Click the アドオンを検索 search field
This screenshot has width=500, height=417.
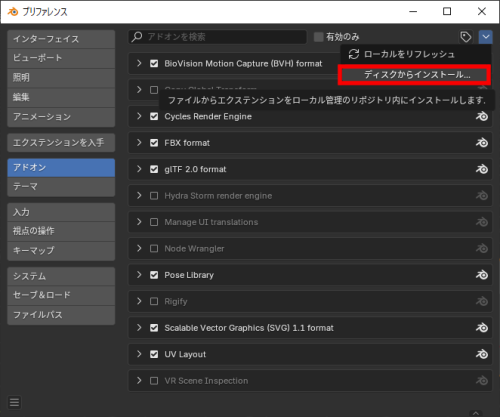tap(217, 37)
